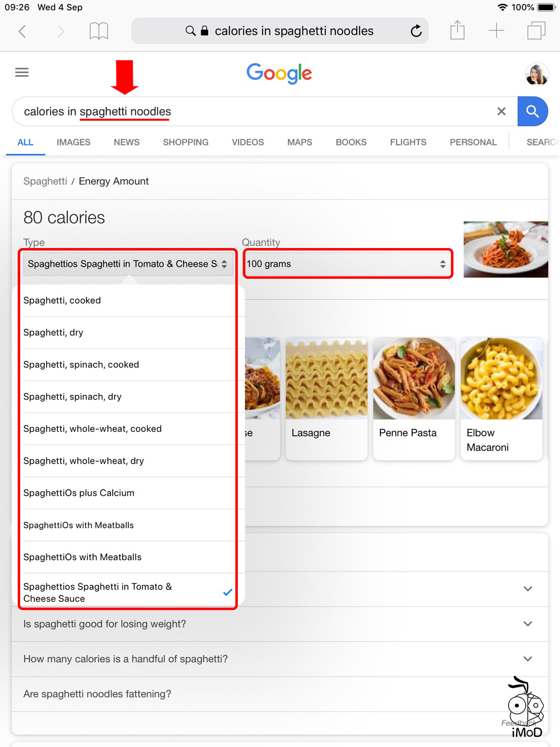The width and height of the screenshot is (560, 747).
Task: Open the Safari share sheet
Action: 457,31
